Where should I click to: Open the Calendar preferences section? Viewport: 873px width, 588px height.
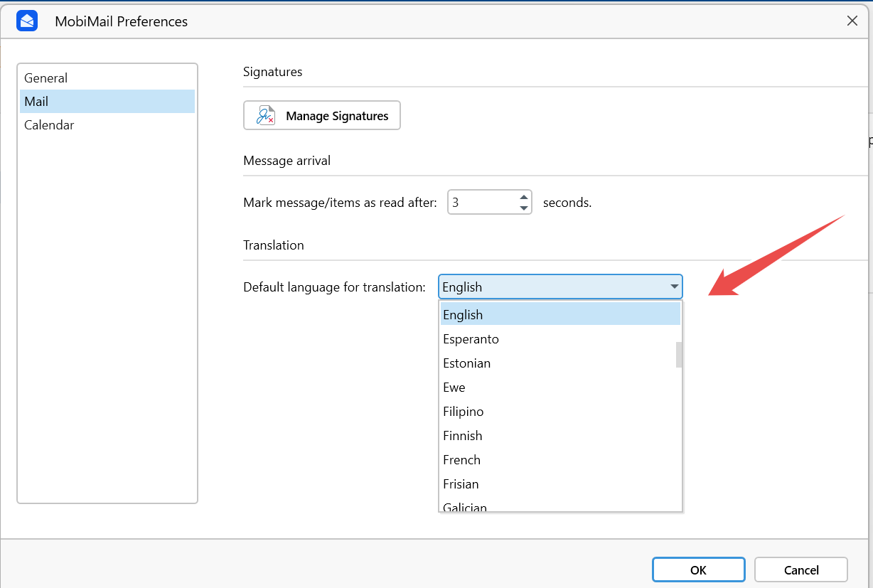pos(107,125)
